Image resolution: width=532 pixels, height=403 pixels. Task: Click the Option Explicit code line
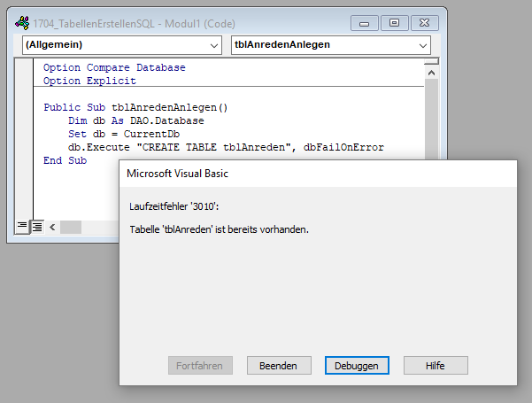coord(89,81)
